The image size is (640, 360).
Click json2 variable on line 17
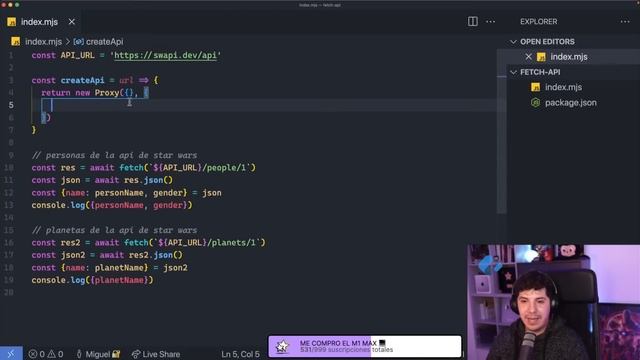pyautogui.click(x=73, y=255)
